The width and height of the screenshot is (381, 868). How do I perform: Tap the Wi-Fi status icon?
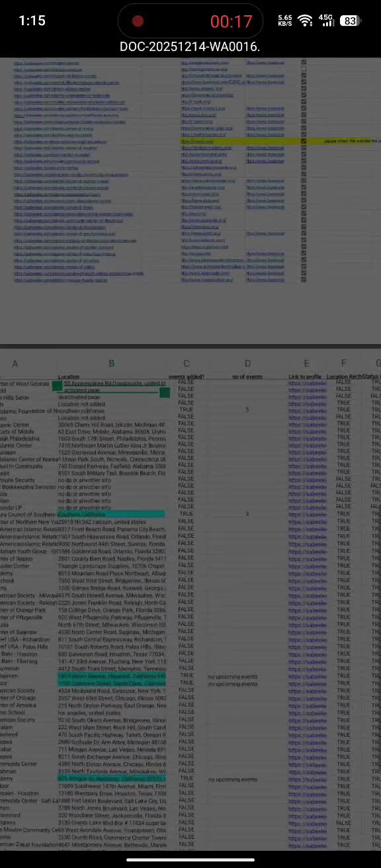pos(305,21)
